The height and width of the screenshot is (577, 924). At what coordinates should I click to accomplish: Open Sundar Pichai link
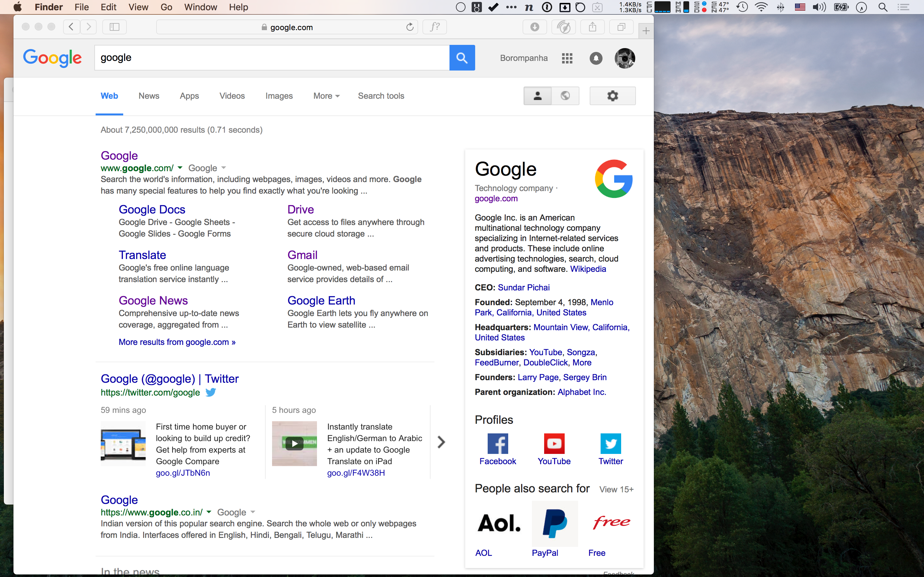point(524,287)
